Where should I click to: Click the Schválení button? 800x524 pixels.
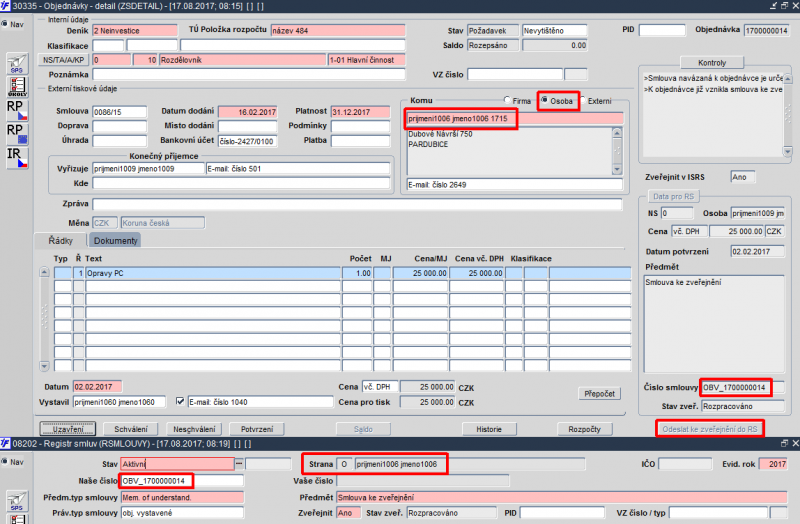pos(131,429)
